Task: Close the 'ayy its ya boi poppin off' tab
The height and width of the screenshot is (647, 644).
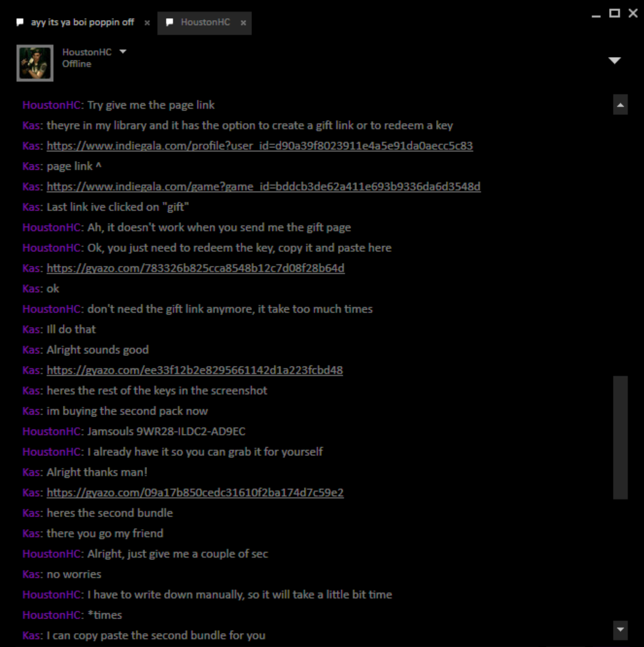Action: pos(147,23)
